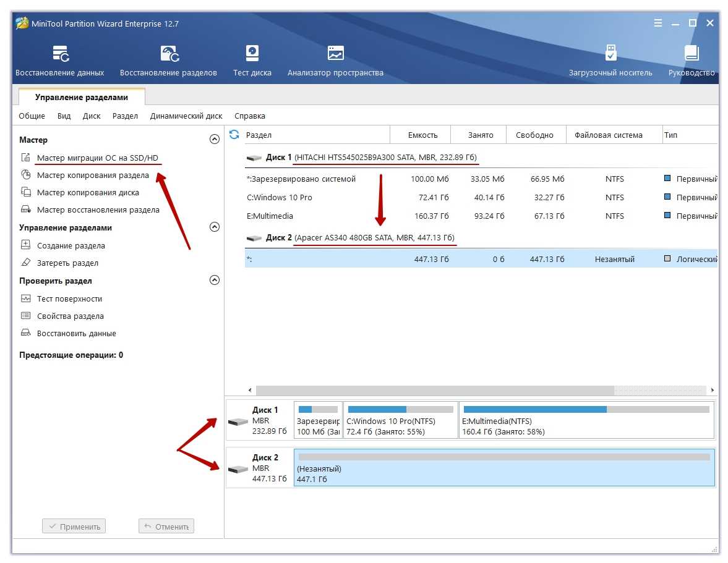Viewport: 728px width, 563px height.
Task: Click OS migration to SSD/HD wizard icon
Action: coord(26,158)
